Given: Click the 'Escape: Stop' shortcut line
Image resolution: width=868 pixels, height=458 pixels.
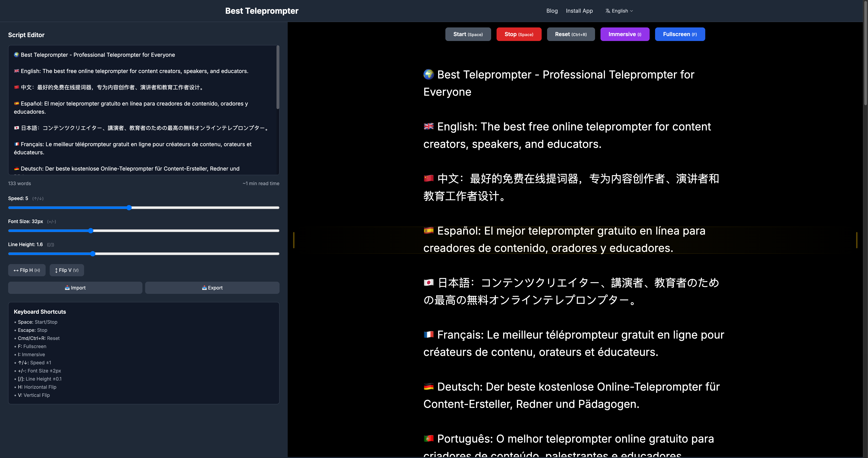Looking at the screenshot, I should pos(32,330).
